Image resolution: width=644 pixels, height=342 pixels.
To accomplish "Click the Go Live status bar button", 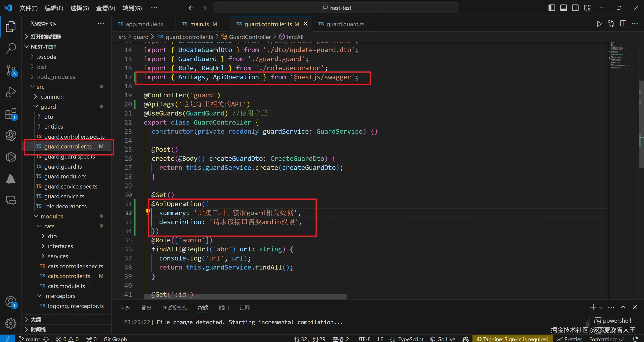I will click(443, 339).
